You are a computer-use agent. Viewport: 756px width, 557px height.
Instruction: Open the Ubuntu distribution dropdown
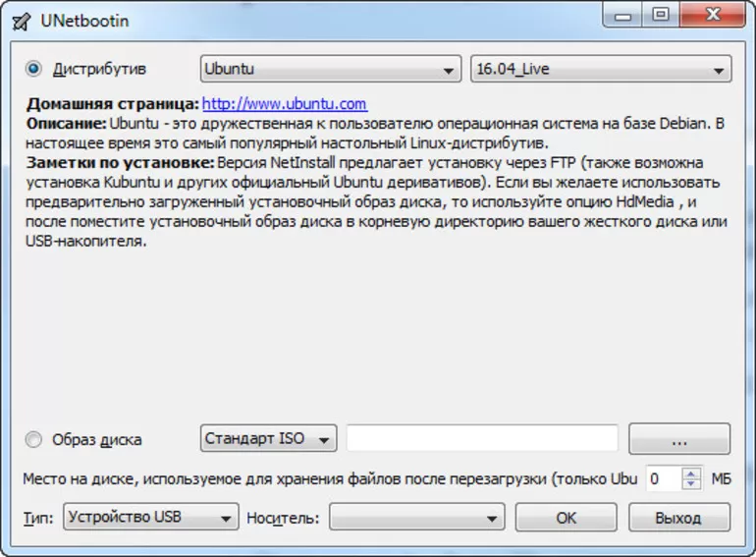coord(331,69)
